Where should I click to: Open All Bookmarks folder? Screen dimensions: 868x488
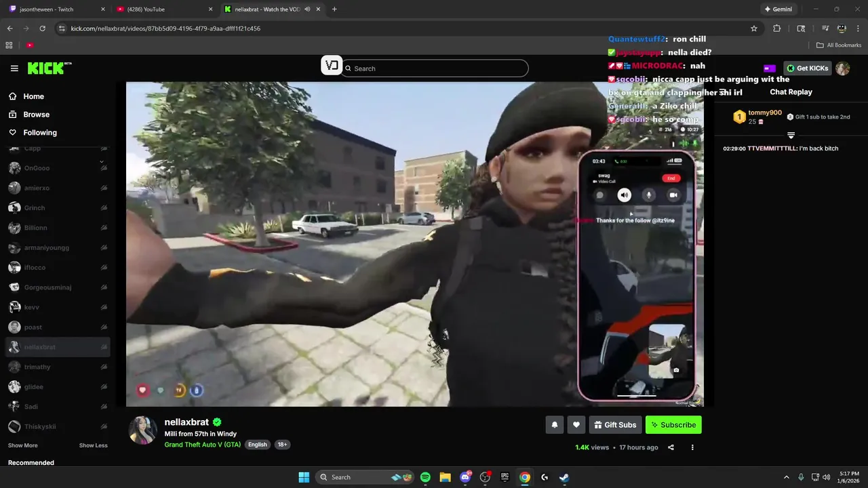(839, 45)
